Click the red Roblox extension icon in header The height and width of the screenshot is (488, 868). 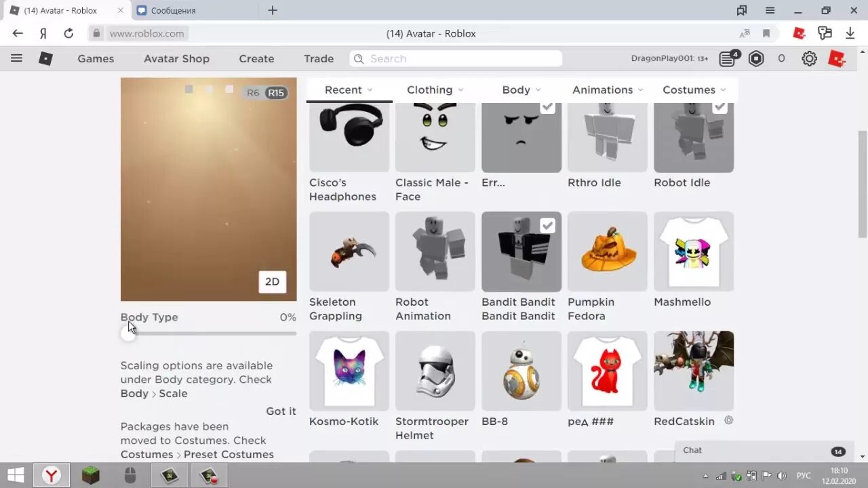[x=837, y=59]
